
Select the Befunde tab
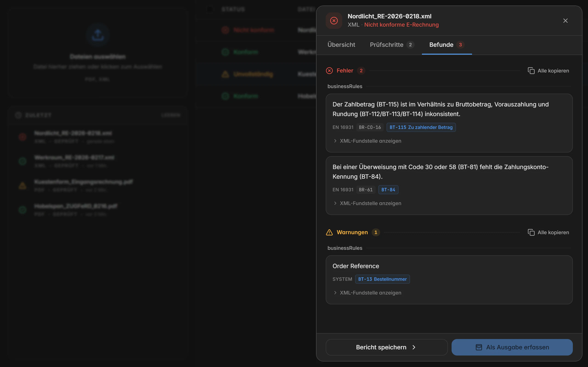coord(447,45)
